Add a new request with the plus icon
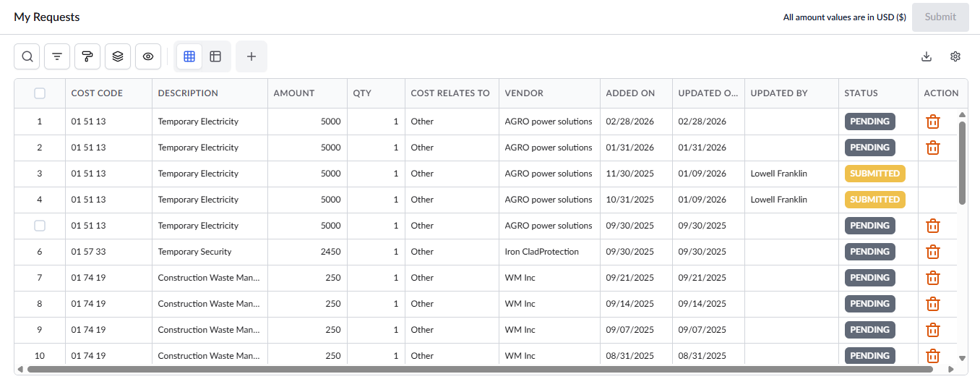The width and height of the screenshot is (980, 387). [x=252, y=56]
